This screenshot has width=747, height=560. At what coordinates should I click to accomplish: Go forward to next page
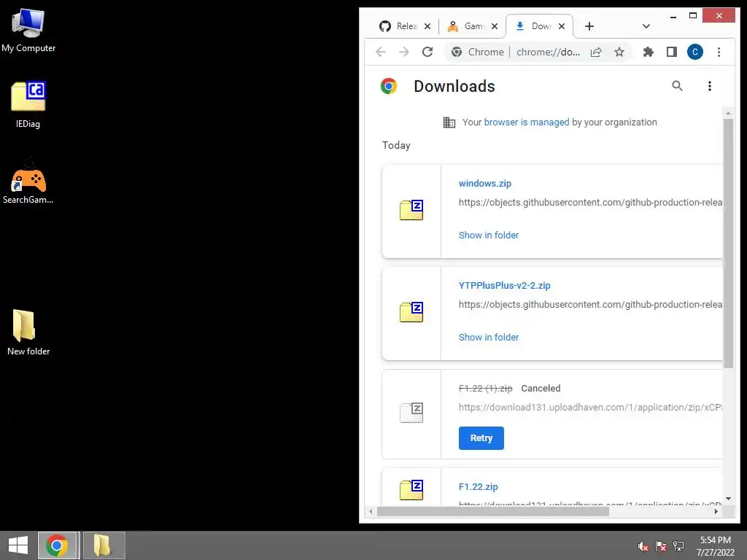[404, 52]
